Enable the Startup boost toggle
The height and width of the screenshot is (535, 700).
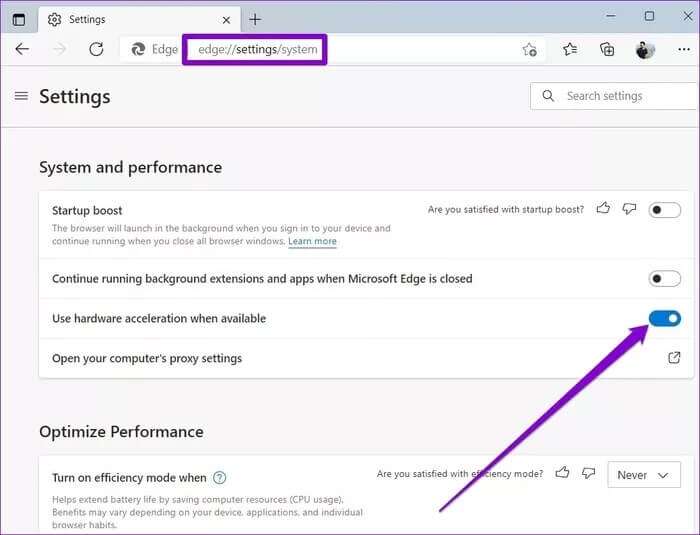[x=664, y=209]
